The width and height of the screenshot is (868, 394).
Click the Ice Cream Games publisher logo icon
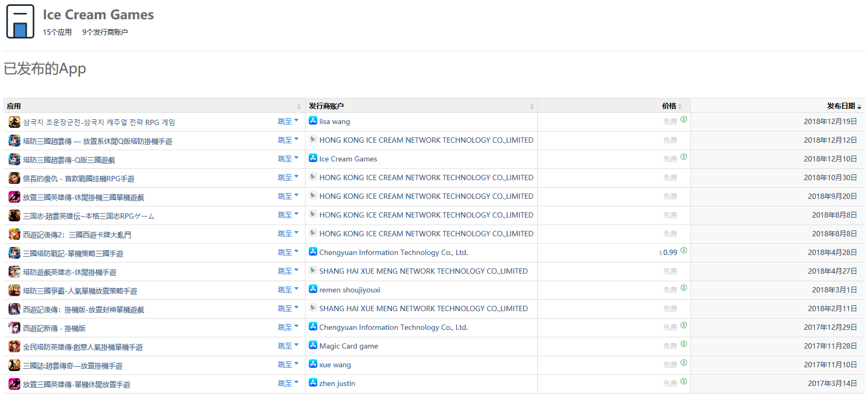point(20,21)
